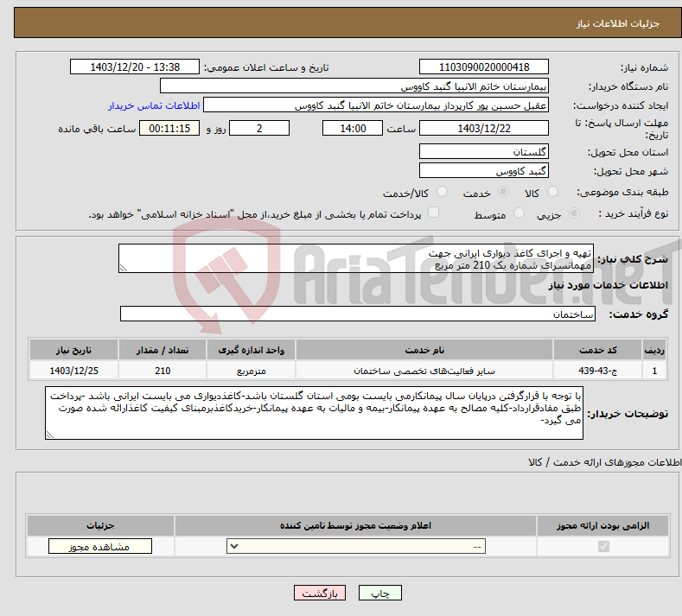Click the announcement date field 1403/12/20
The width and height of the screenshot is (682, 616).
click(135, 67)
